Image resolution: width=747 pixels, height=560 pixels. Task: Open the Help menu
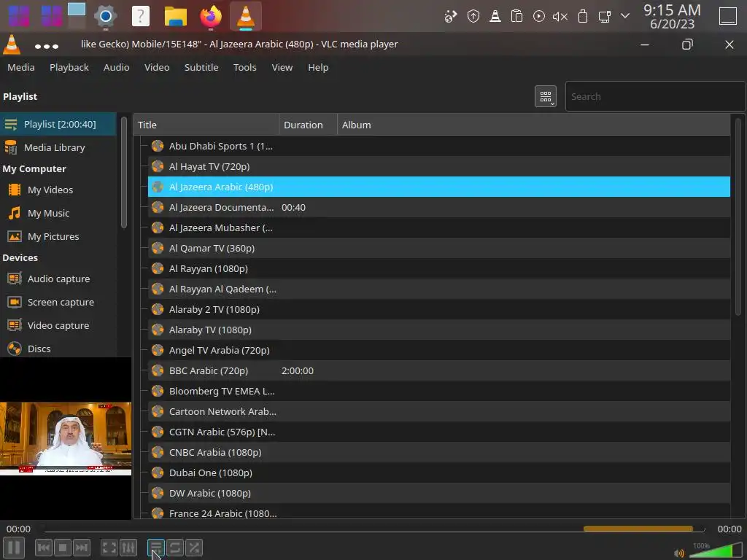click(x=318, y=68)
